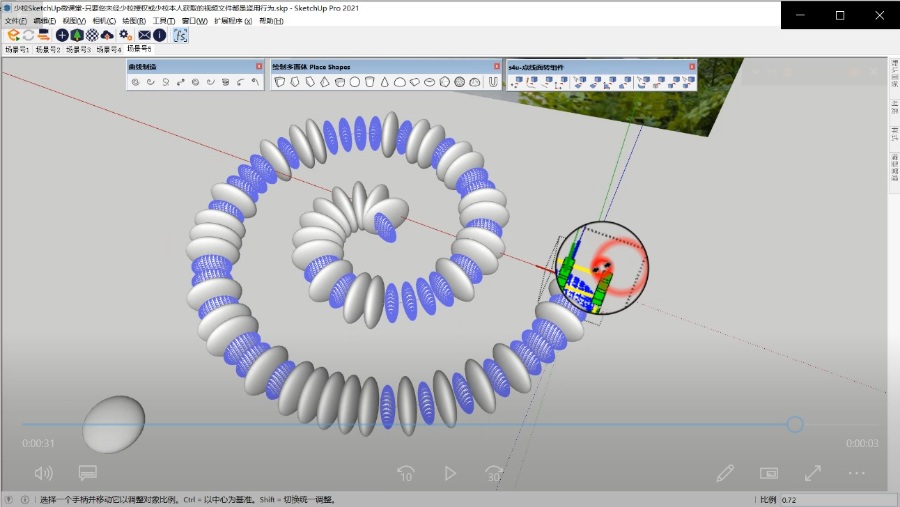This screenshot has width=900, height=507.
Task: Click the orange Enscape start icon
Action: tap(13, 35)
